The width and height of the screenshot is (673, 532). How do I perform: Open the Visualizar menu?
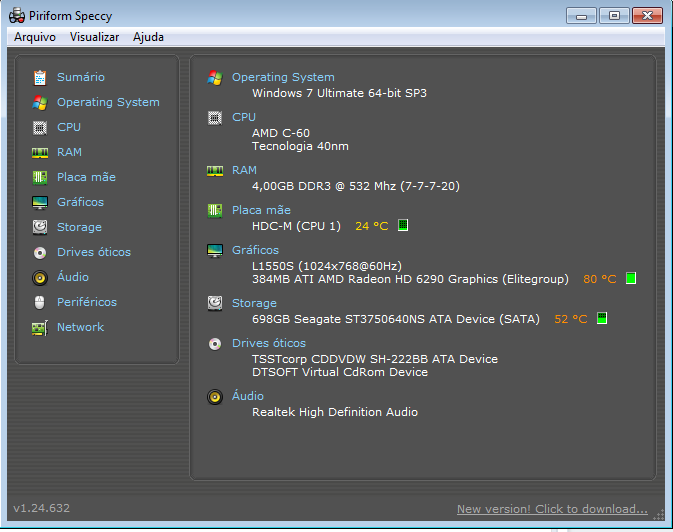click(x=94, y=37)
